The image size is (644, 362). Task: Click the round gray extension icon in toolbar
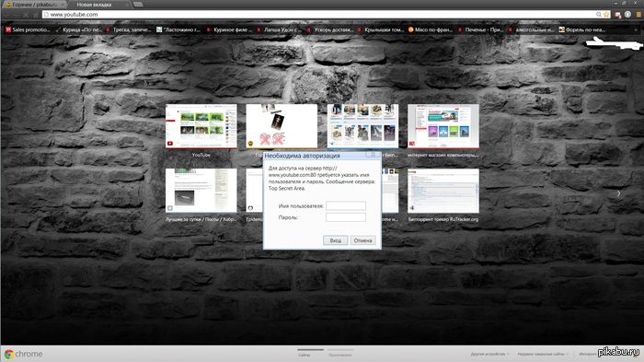pyautogui.click(x=627, y=15)
